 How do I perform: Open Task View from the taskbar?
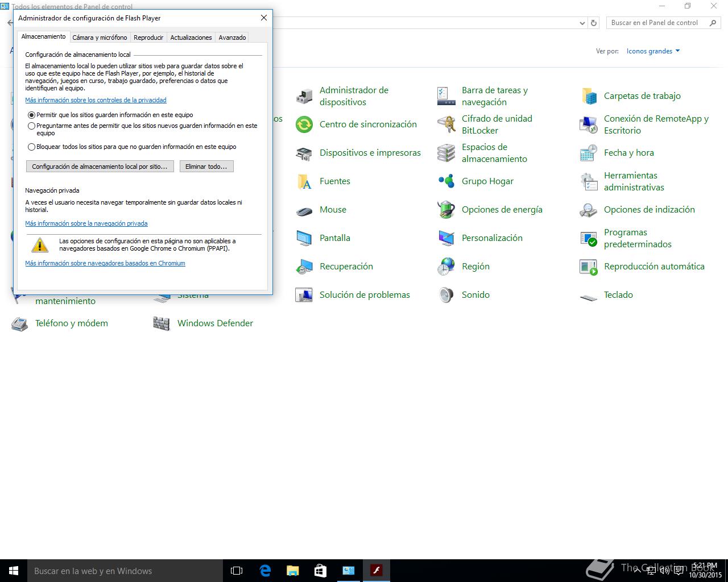[x=237, y=571]
